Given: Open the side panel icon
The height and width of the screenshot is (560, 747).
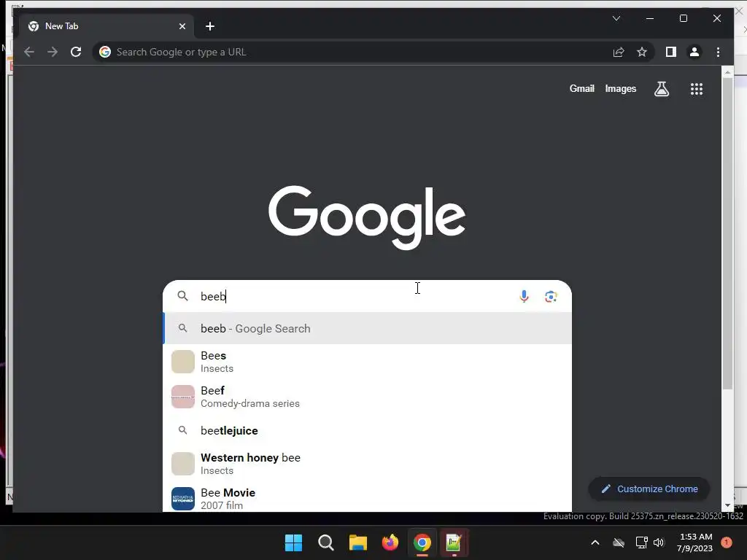Looking at the screenshot, I should (671, 52).
